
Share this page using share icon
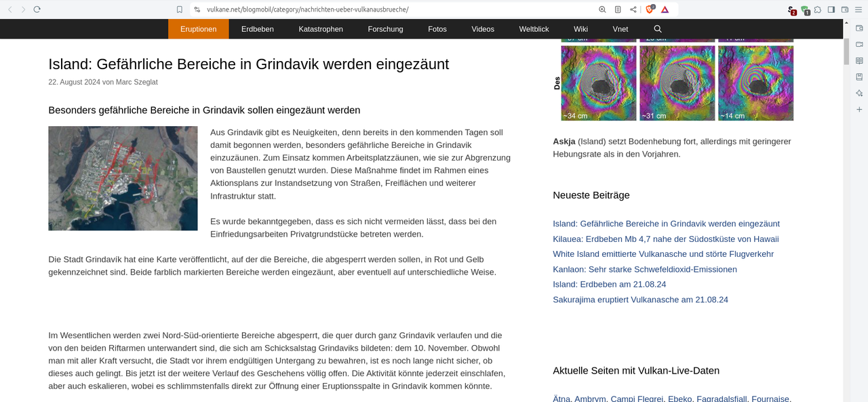[633, 9]
